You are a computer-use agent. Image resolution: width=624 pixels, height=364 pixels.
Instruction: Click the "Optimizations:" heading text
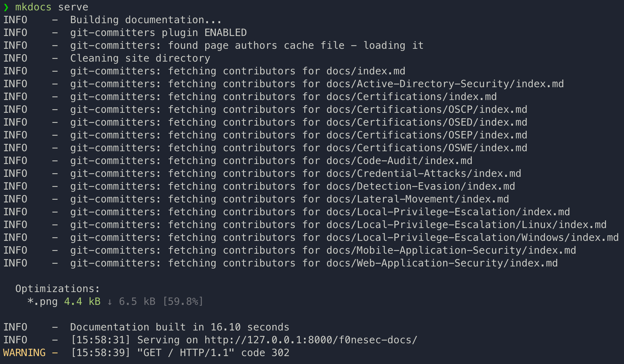(x=57, y=289)
